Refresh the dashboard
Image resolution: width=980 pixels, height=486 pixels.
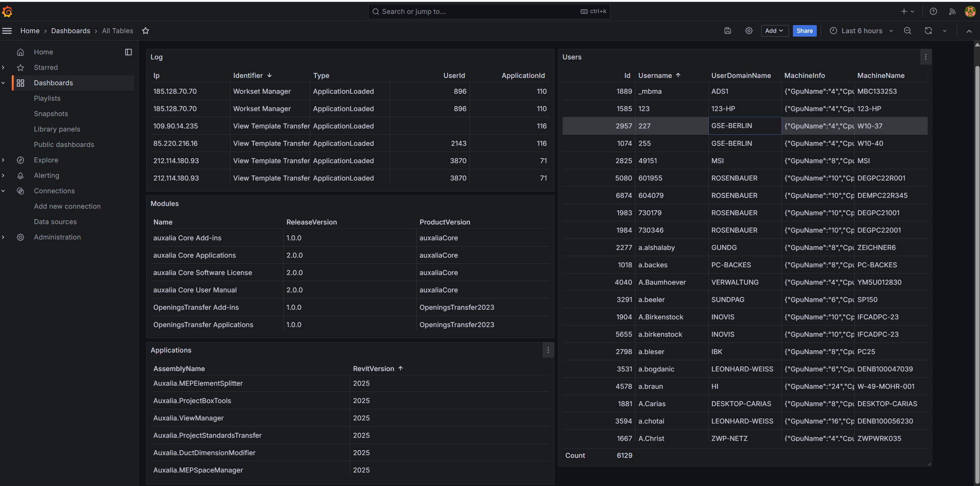[x=928, y=31]
